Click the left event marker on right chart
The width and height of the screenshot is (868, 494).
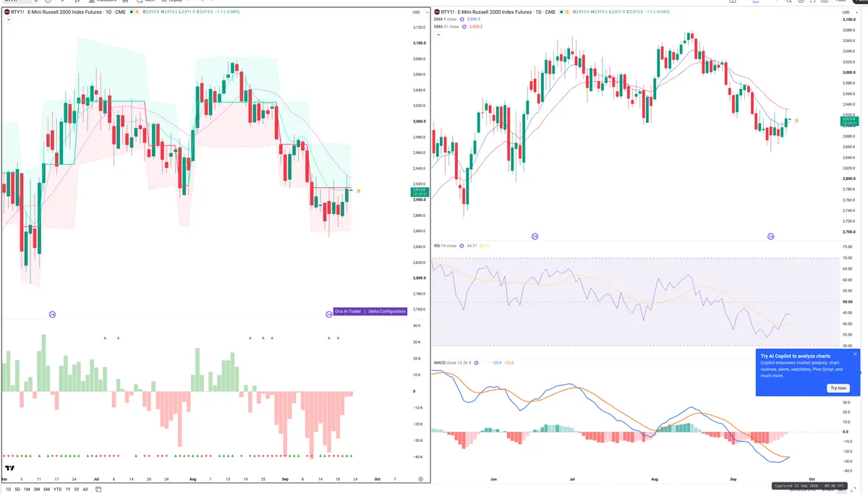535,237
